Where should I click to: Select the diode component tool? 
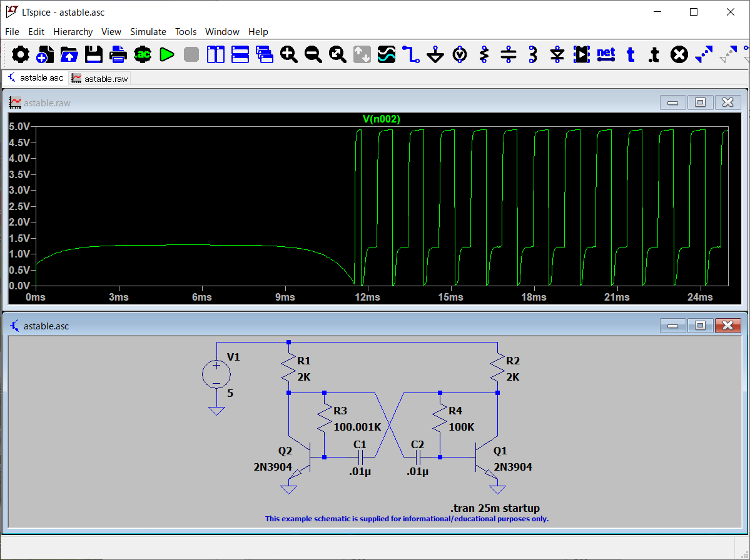(557, 55)
